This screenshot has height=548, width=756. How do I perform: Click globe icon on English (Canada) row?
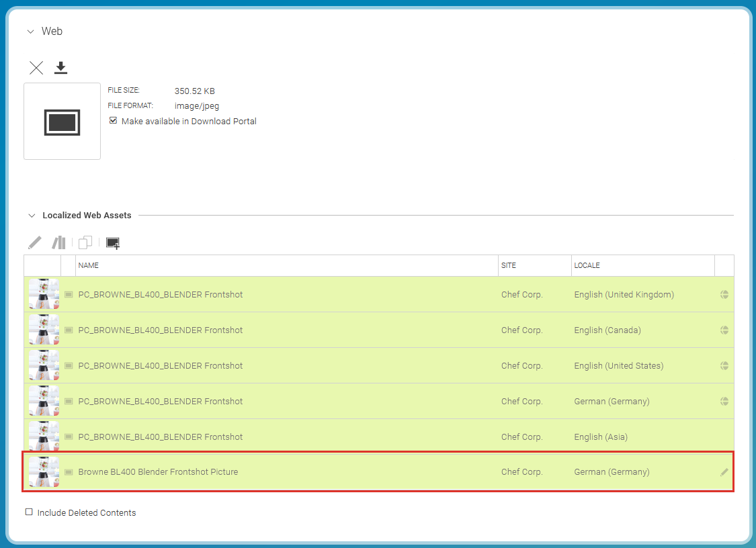click(x=724, y=330)
